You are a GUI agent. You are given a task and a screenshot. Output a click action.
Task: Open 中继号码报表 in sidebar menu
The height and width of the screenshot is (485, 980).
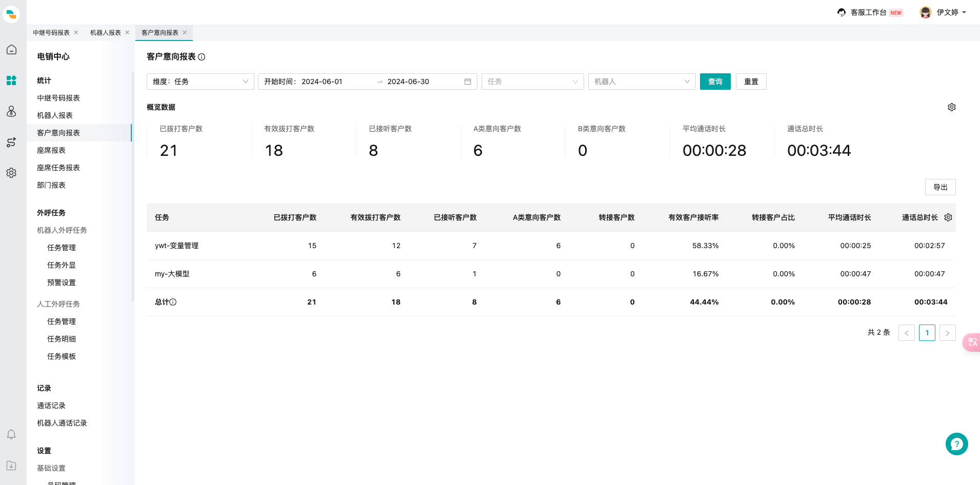(58, 98)
